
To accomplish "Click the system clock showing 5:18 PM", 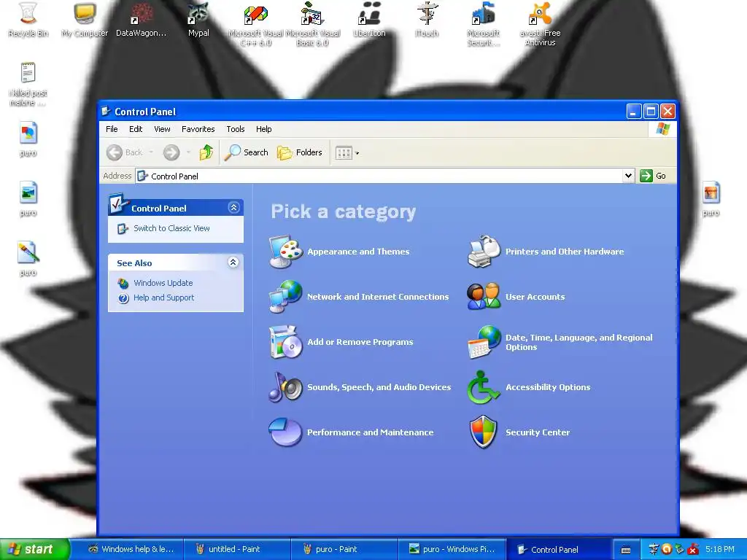I will (x=720, y=549).
